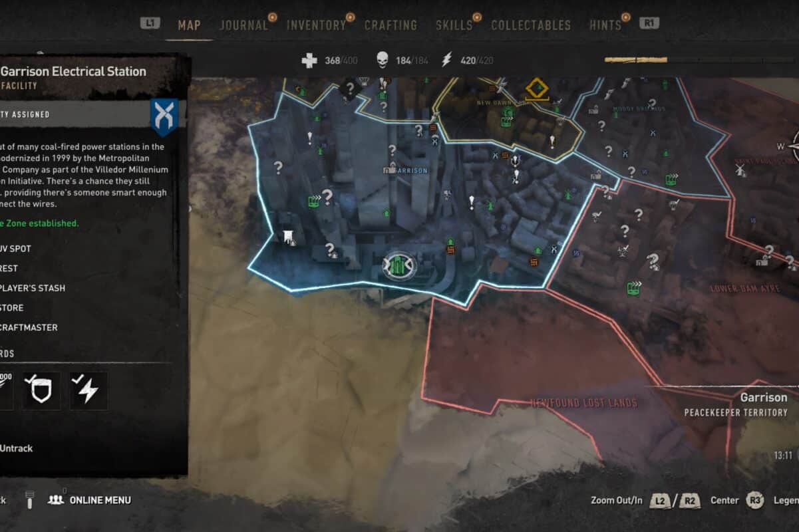Select the Garrison Electrical Station map marker
This screenshot has width=799, height=532.
point(397,266)
